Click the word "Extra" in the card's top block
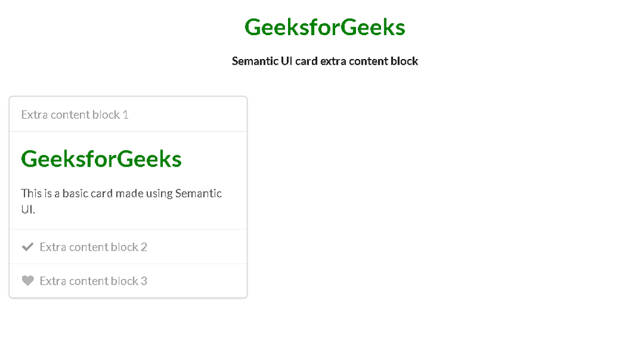 click(x=35, y=115)
